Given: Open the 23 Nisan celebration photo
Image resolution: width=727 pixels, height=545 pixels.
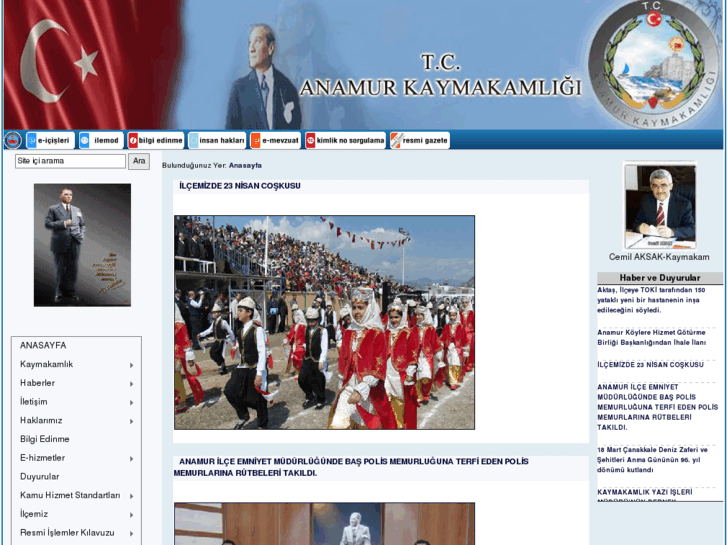Looking at the screenshot, I should [325, 322].
